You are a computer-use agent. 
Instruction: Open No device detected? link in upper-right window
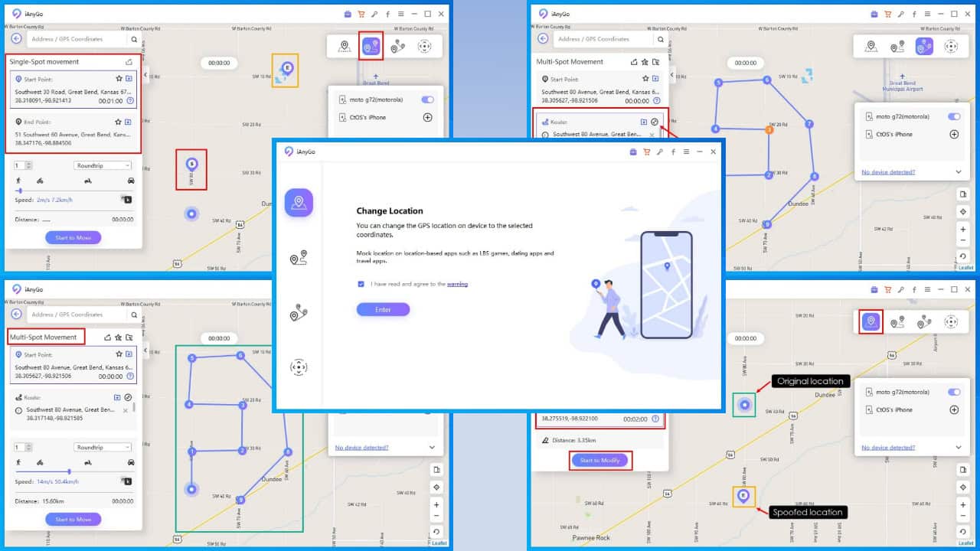(887, 172)
